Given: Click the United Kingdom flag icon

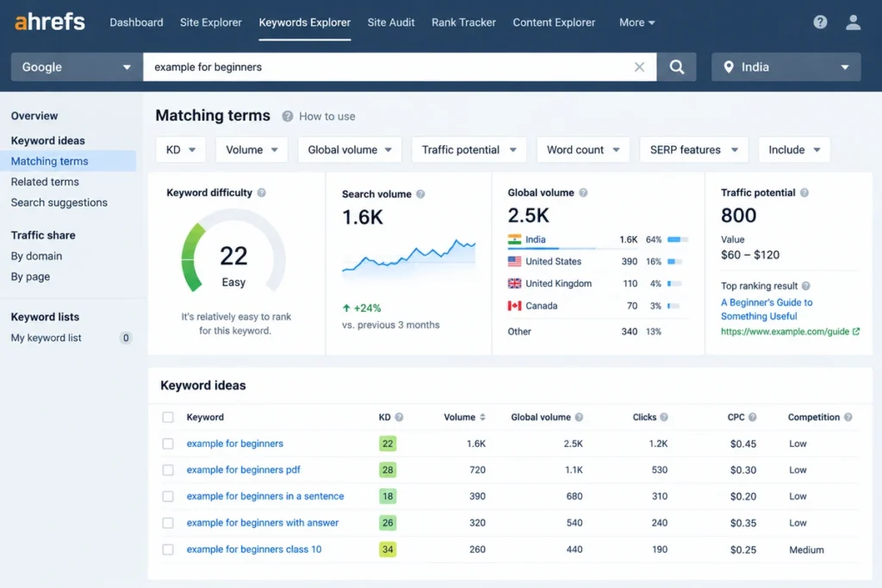Looking at the screenshot, I should [514, 283].
